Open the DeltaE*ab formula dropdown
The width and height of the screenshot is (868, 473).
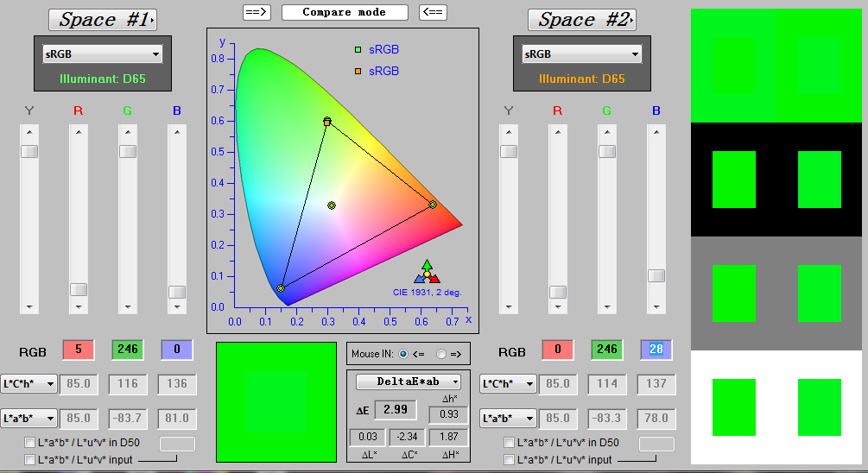409,382
